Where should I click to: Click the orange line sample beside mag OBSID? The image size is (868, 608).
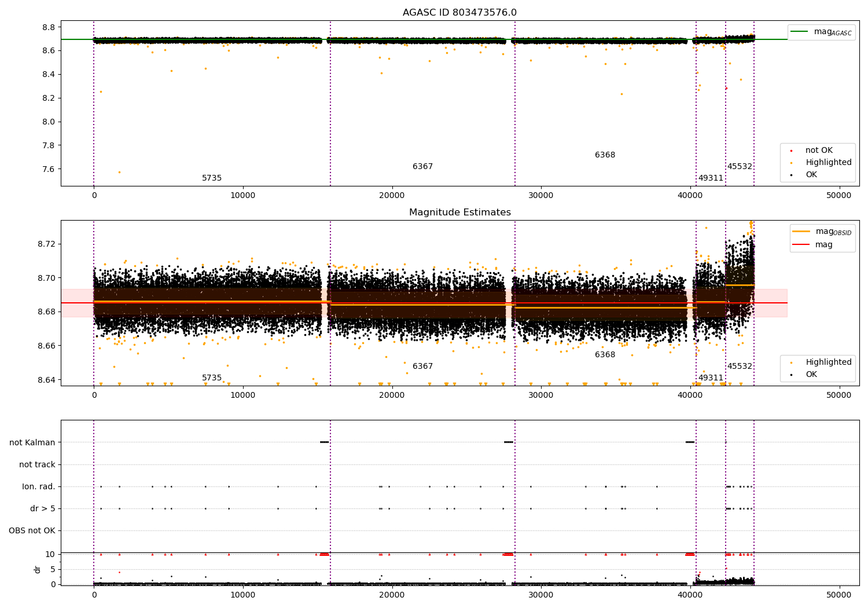point(801,231)
